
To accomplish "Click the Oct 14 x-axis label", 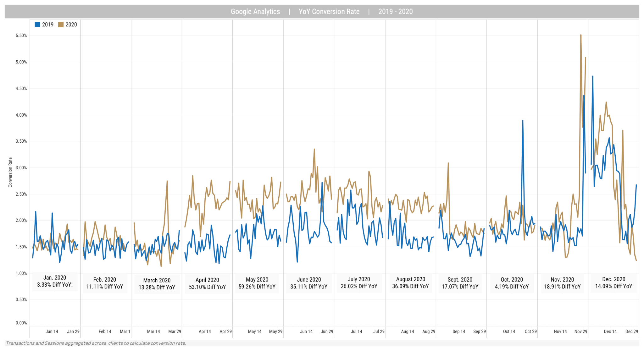I will tap(509, 332).
